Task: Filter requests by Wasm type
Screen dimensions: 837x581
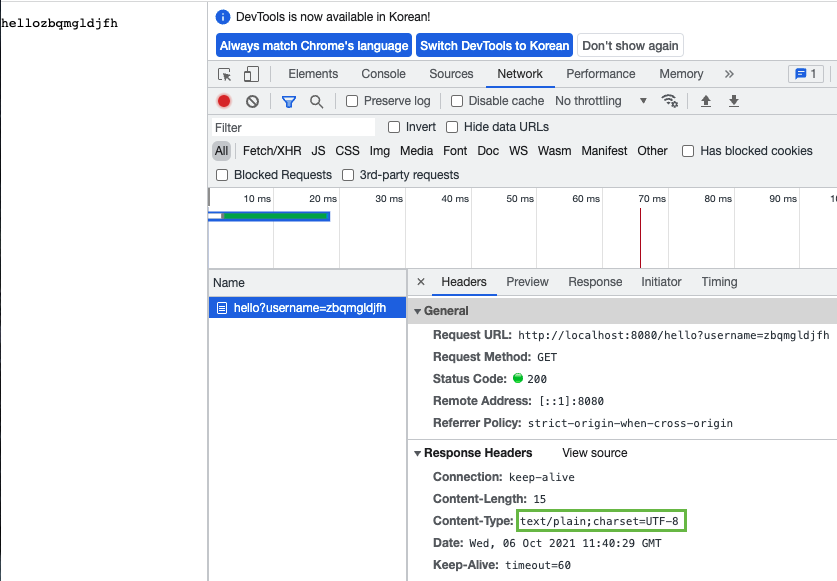Action: pos(555,151)
